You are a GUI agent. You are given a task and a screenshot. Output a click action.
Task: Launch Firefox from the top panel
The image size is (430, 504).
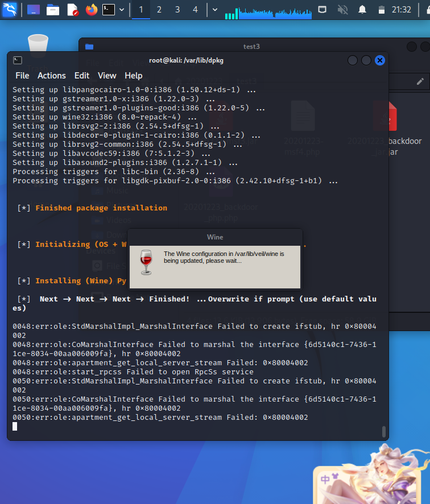[x=92, y=10]
